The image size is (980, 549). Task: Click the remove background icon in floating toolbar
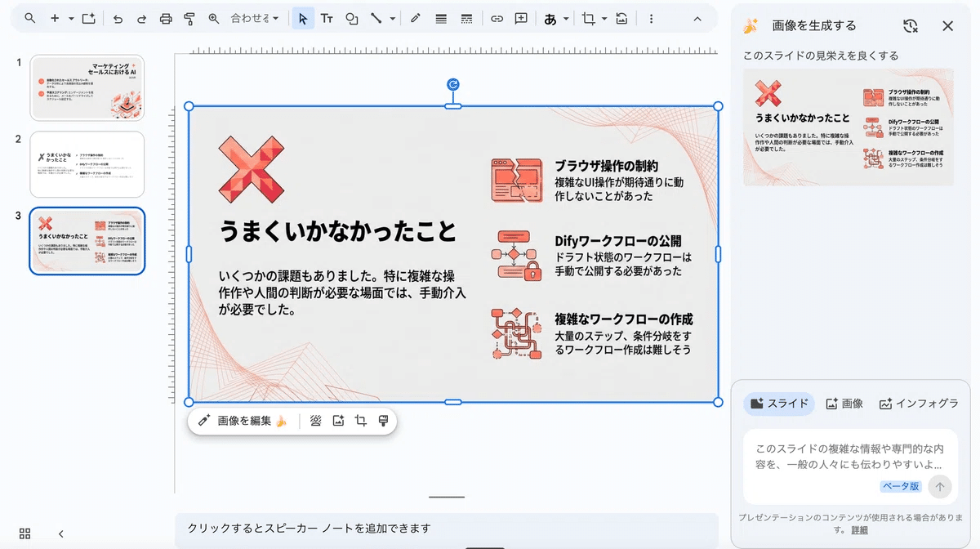pyautogui.click(x=315, y=421)
